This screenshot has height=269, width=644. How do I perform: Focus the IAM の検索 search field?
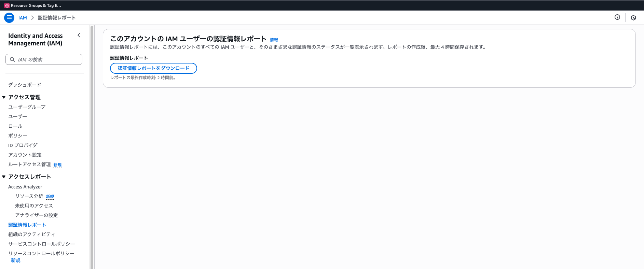click(48, 59)
